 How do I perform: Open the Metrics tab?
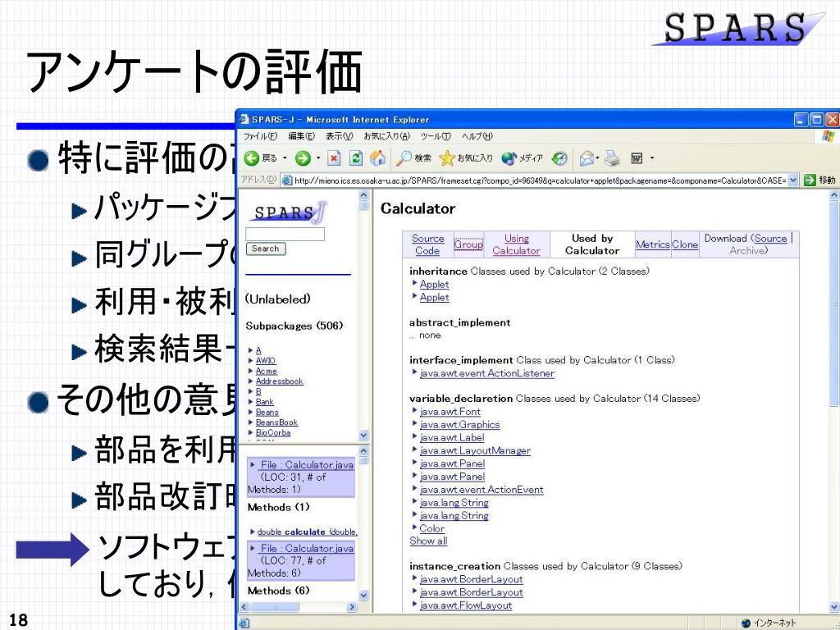click(652, 244)
